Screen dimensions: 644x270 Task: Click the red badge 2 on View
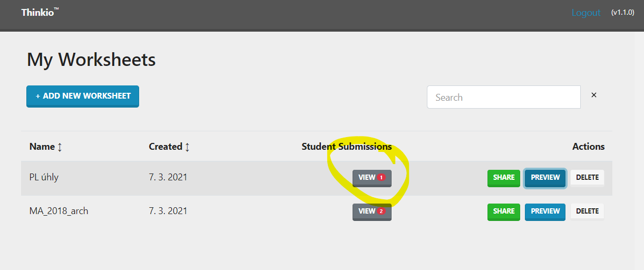click(x=382, y=211)
